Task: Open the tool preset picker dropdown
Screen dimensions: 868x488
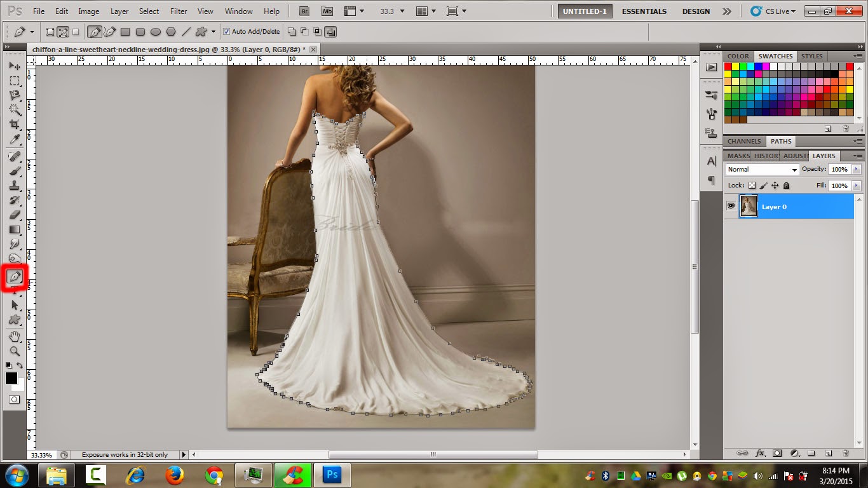Action: click(x=34, y=31)
